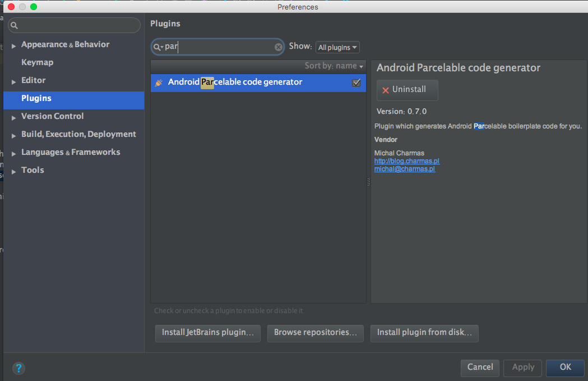588x381 pixels.
Task: Open the Show All plugins dropdown
Action: pos(337,47)
